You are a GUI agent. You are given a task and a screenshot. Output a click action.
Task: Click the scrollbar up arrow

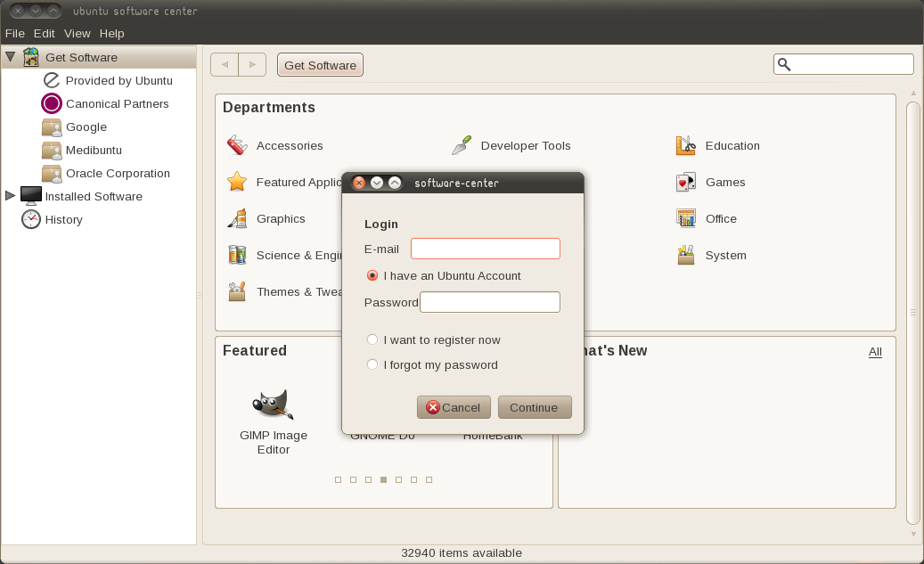914,94
